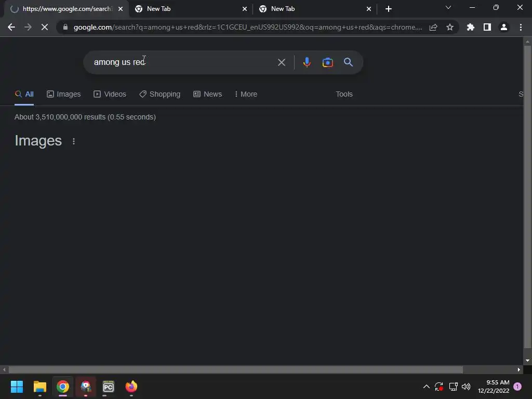This screenshot has height=399, width=532.
Task: Click the scroll left arrow
Action: (x=4, y=370)
